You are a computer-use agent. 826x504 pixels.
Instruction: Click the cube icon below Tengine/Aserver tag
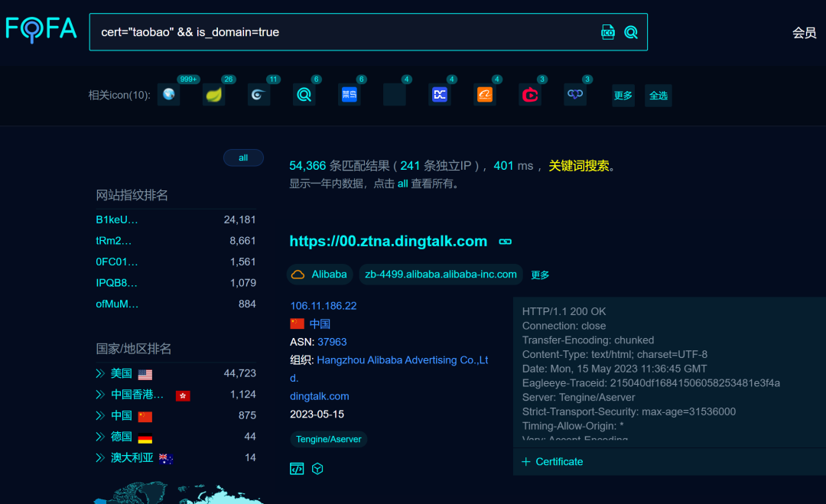pos(317,469)
